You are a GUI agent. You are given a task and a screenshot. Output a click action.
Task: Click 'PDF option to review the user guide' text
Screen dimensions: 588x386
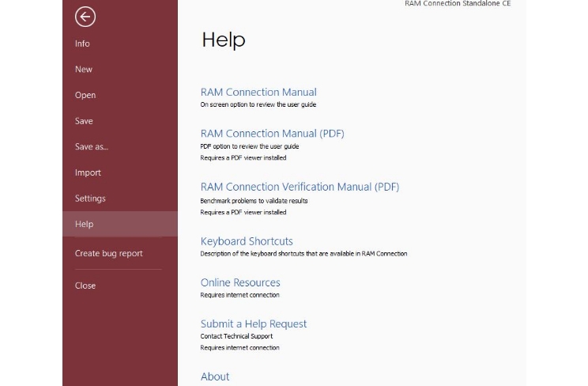coord(250,146)
